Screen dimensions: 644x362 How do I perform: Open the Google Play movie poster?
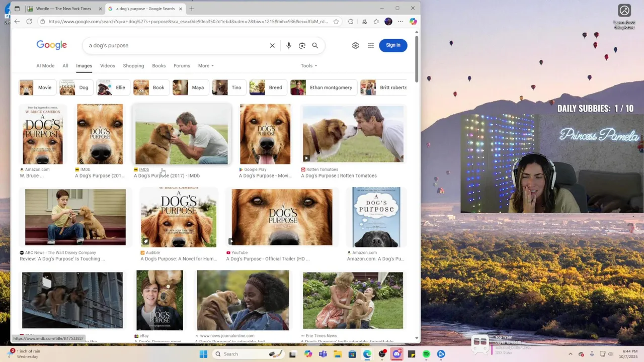265,134
